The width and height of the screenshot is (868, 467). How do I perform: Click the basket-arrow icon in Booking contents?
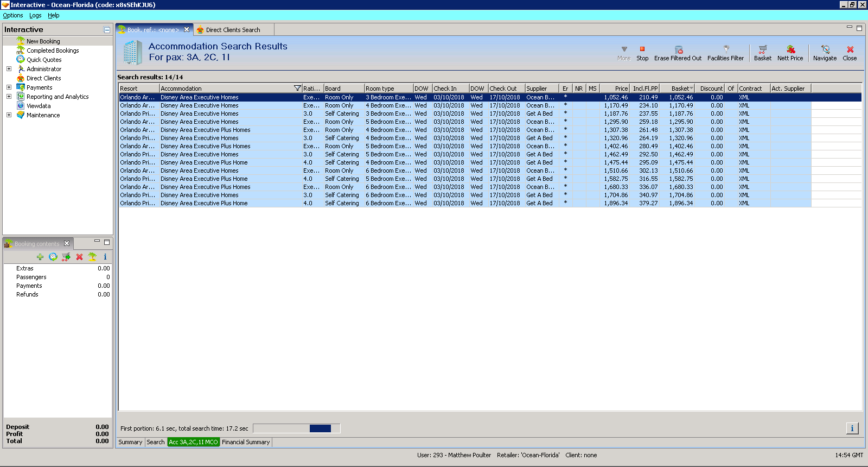66,257
